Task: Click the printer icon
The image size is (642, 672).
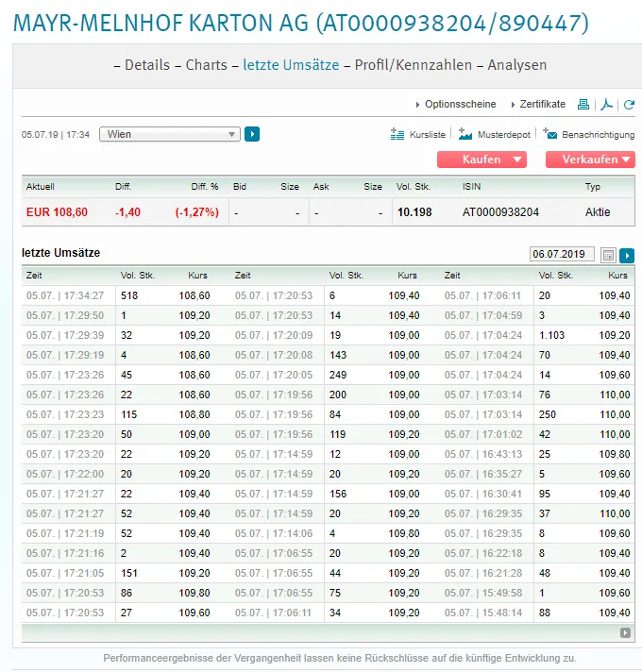Action: pyautogui.click(x=583, y=104)
